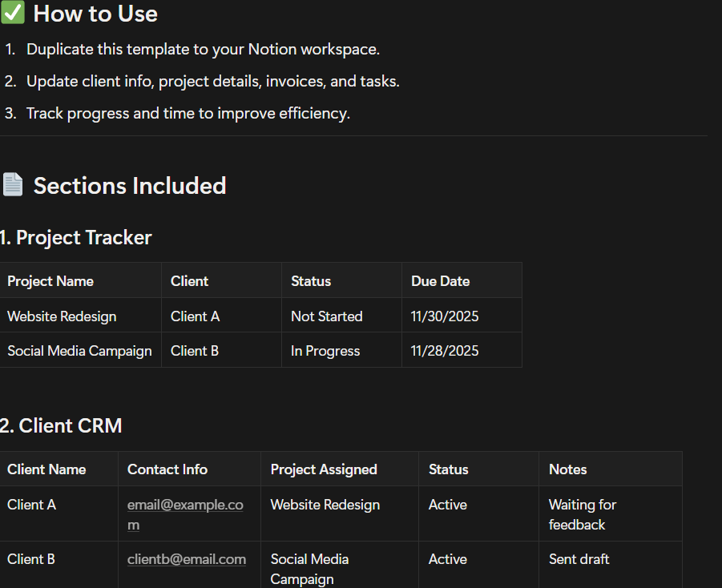Screen dimensions: 722x588
Task: Select the "Waiting for feedback" note
Action: (x=611, y=513)
